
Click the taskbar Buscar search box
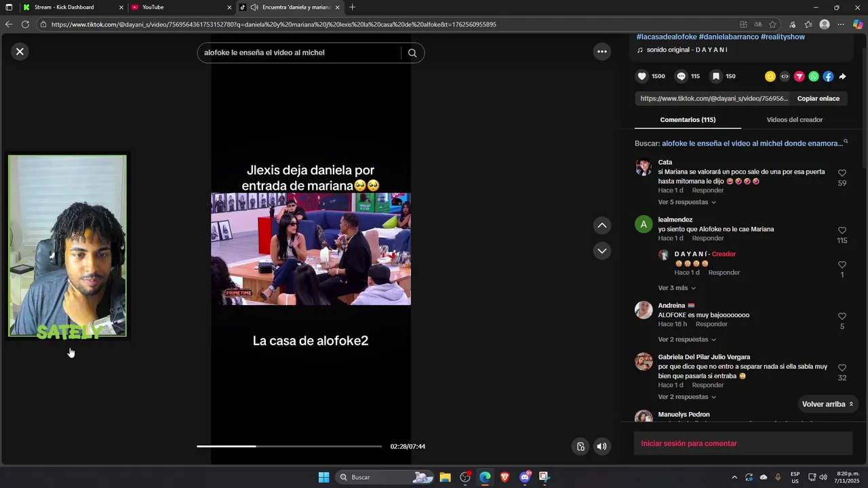click(384, 477)
